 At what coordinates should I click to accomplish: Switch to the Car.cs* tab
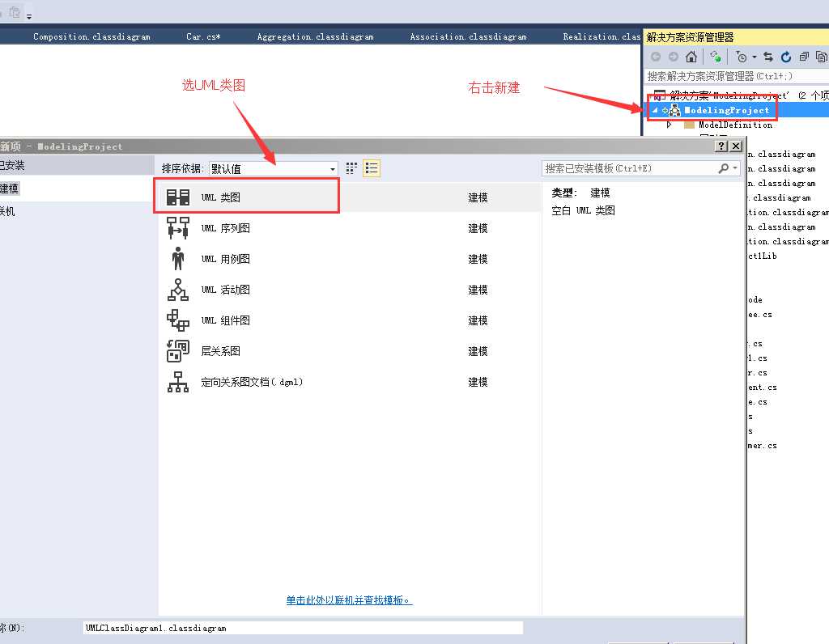pyautogui.click(x=203, y=36)
